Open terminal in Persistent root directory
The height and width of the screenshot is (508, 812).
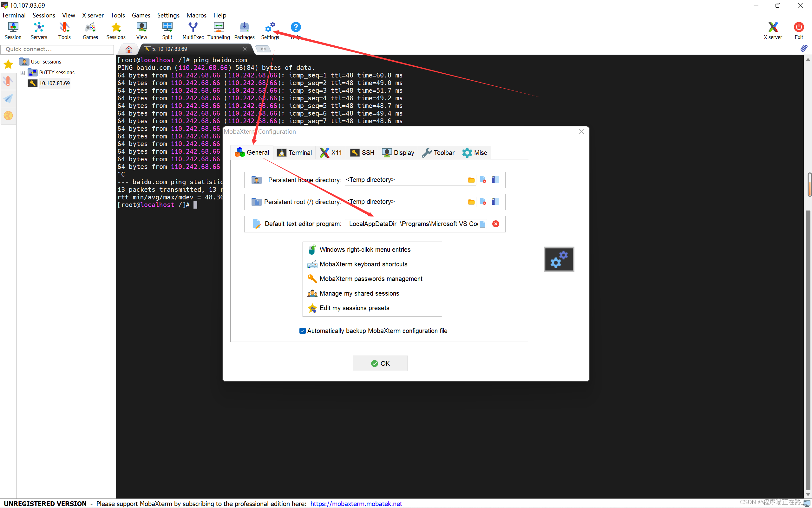point(495,202)
